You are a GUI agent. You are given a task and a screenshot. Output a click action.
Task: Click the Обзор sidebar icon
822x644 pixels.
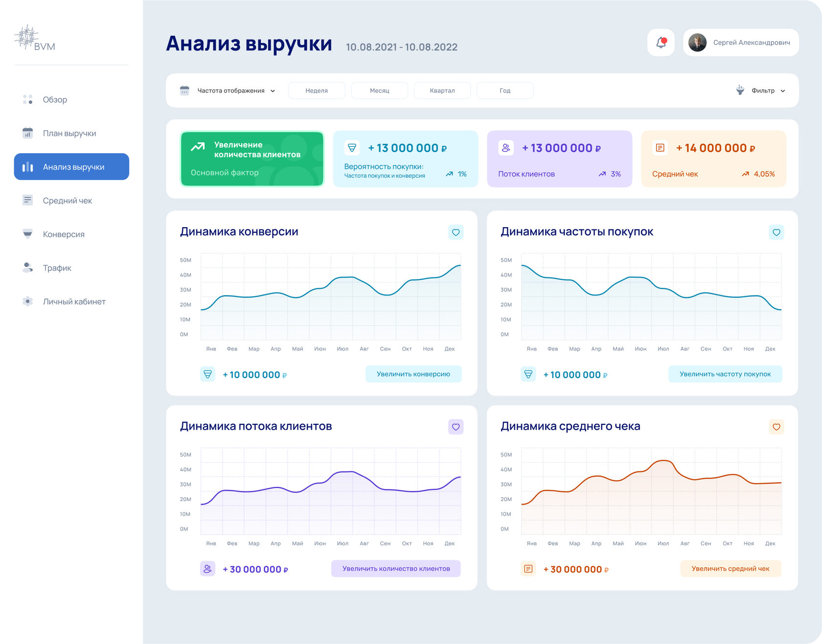(x=28, y=99)
